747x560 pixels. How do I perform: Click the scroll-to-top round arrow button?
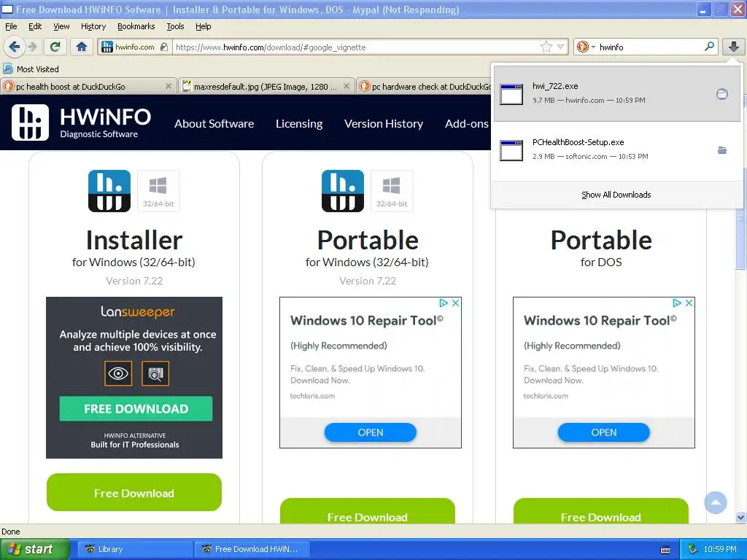tap(716, 502)
